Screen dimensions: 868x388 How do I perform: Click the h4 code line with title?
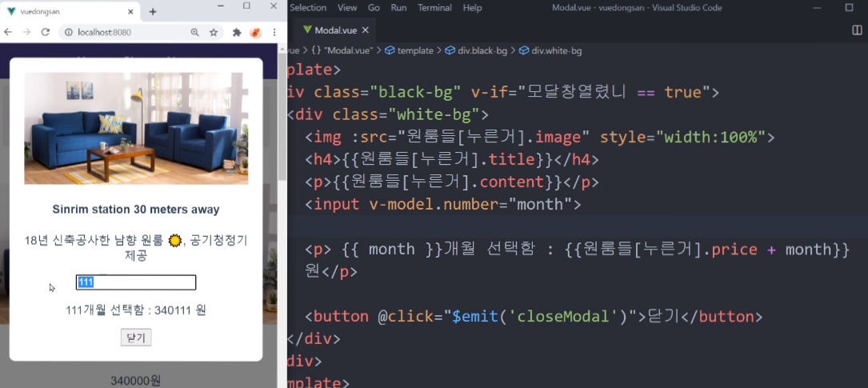[x=452, y=159]
